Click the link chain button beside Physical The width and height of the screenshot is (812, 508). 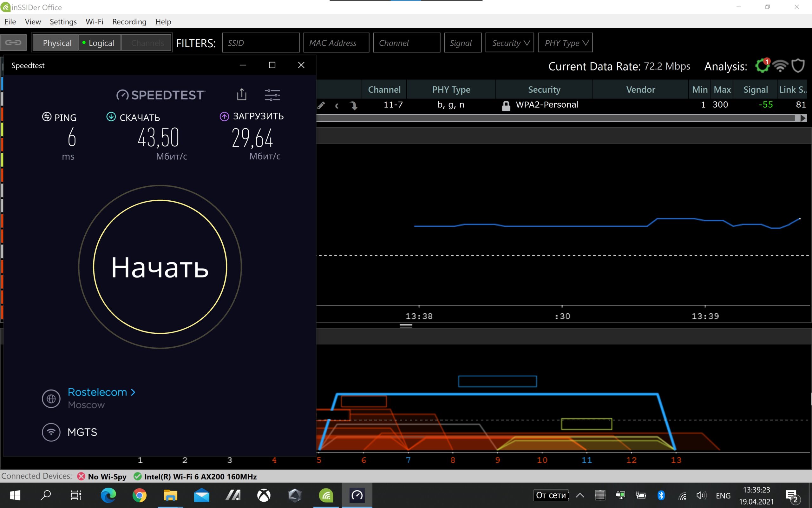click(13, 43)
